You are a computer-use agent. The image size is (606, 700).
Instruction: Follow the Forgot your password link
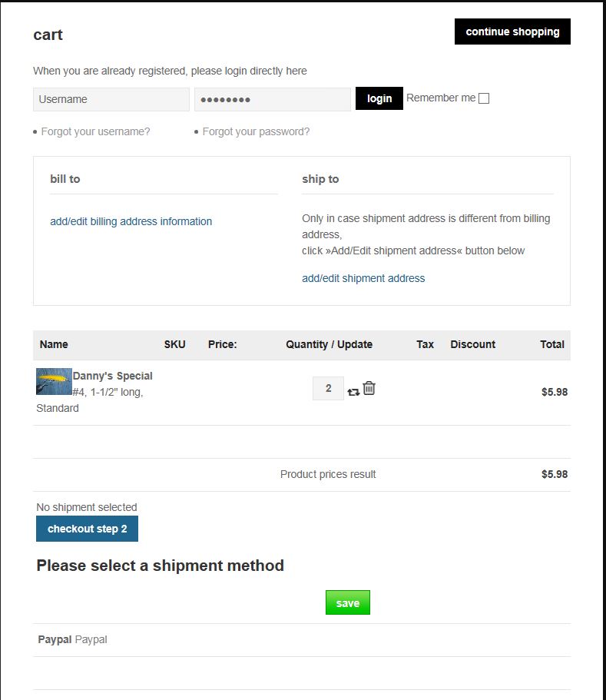click(x=256, y=131)
